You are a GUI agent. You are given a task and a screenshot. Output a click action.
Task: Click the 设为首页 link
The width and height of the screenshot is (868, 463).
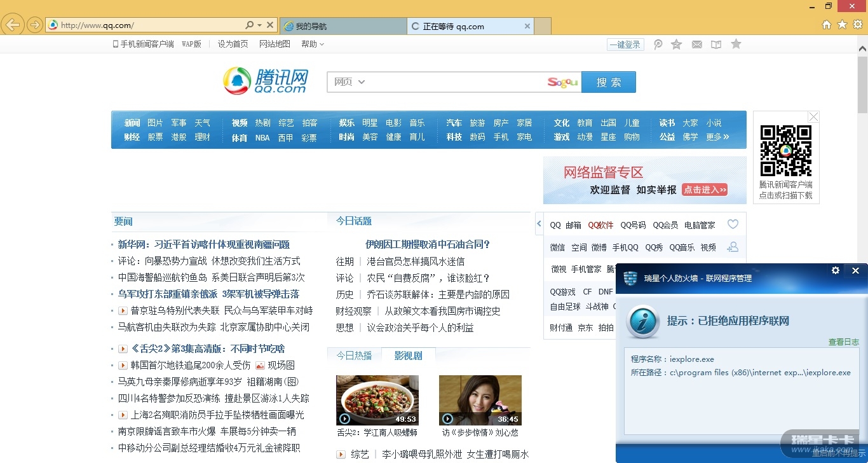click(x=233, y=44)
